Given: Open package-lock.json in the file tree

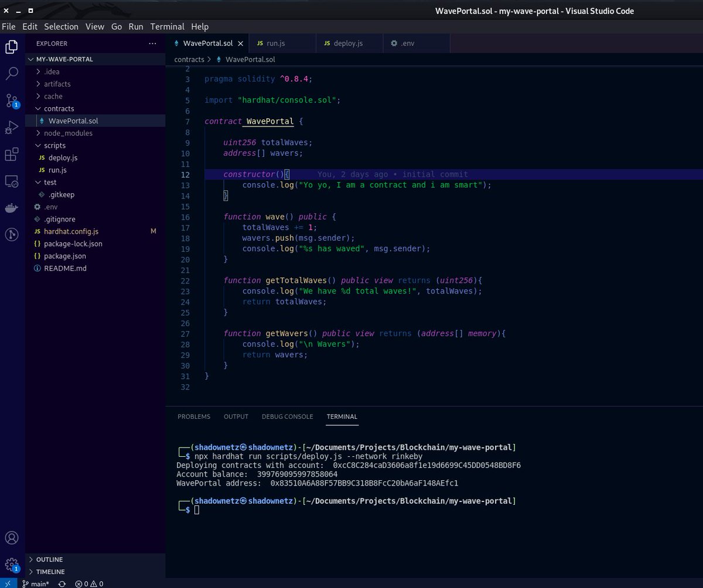Looking at the screenshot, I should [95, 244].
